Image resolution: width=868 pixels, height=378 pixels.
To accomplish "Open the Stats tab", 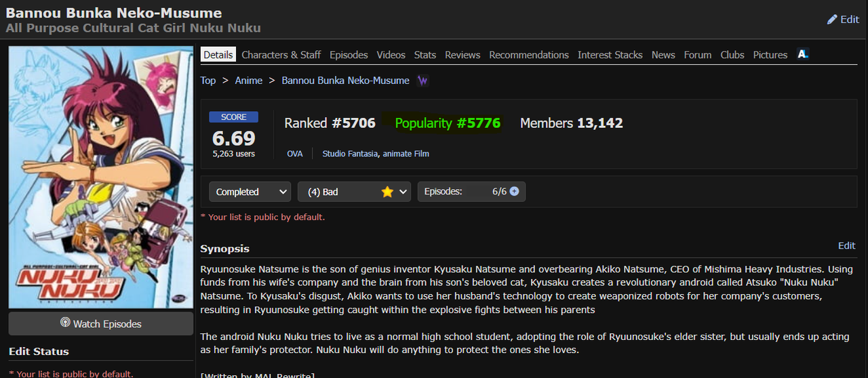I will coord(425,55).
